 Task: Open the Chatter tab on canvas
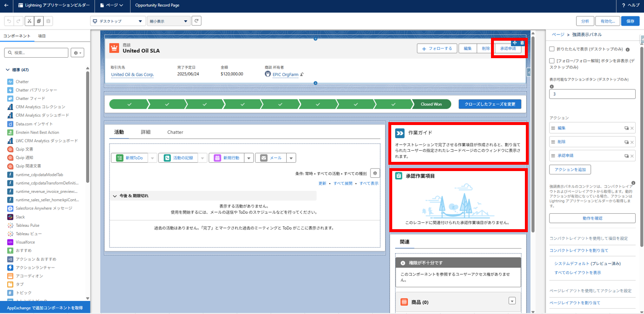pyautogui.click(x=175, y=132)
